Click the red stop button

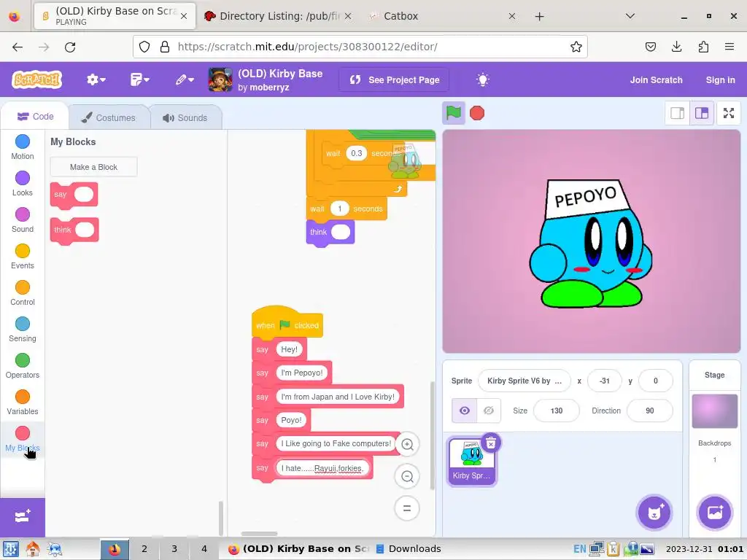tap(477, 113)
